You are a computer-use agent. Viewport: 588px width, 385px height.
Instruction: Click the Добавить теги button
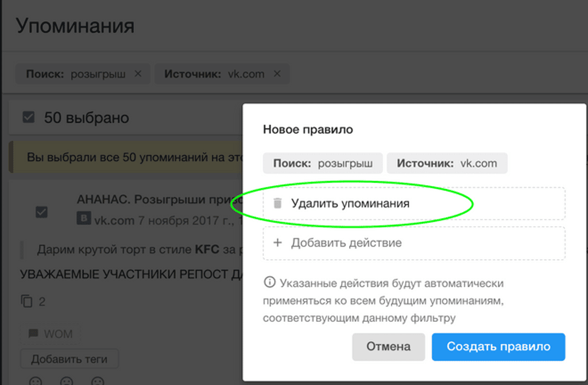tap(69, 359)
